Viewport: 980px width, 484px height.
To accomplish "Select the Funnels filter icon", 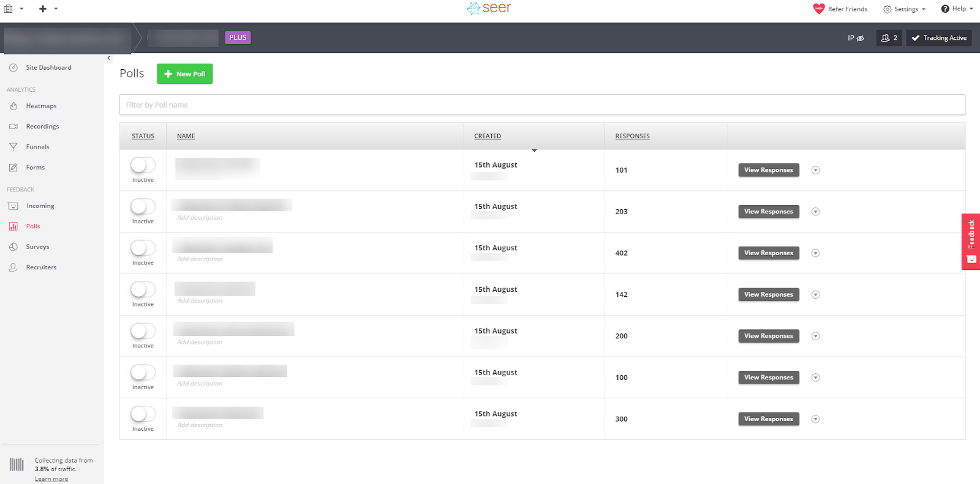I will [x=13, y=147].
